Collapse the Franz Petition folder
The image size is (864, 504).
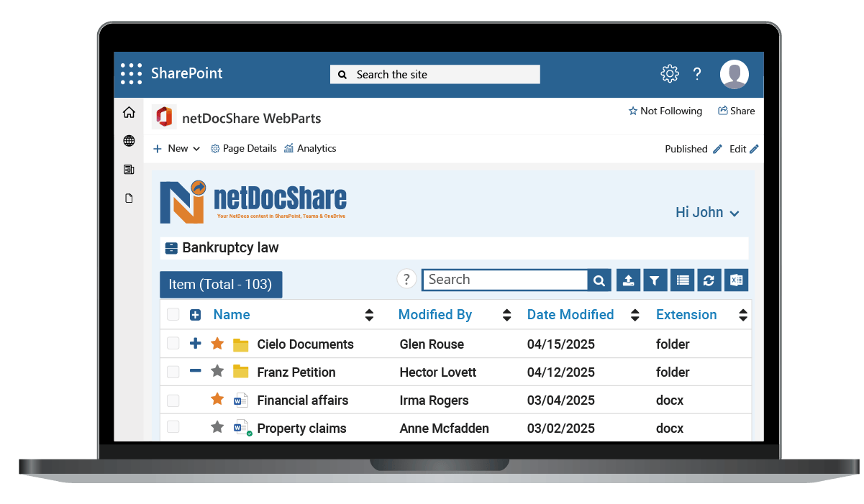195,372
